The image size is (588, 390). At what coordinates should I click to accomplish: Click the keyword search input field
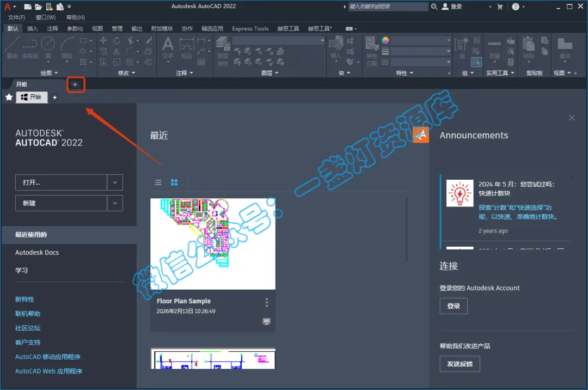click(388, 7)
